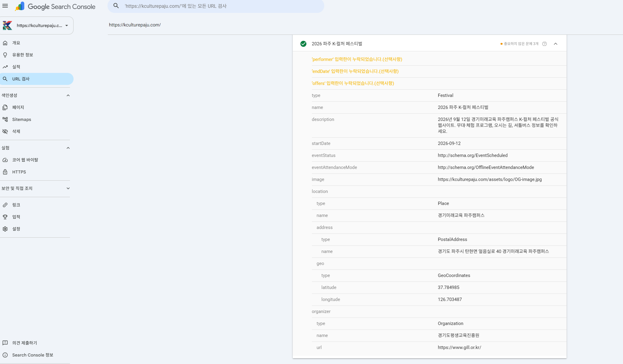
Task: Click organizer name 경기도평생교육진흥원
Action: point(458,335)
